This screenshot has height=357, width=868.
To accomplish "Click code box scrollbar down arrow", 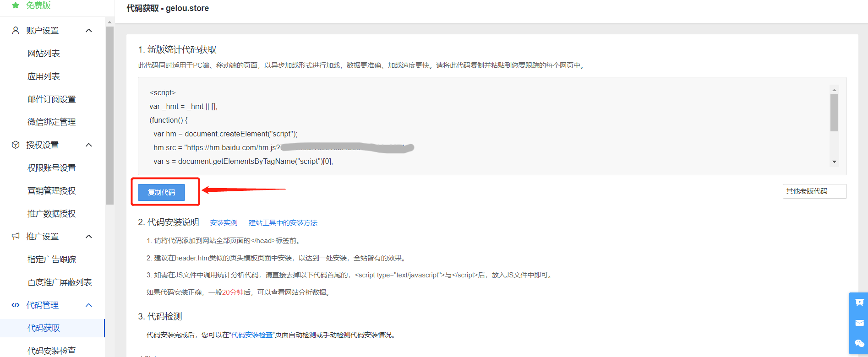I will 834,162.
